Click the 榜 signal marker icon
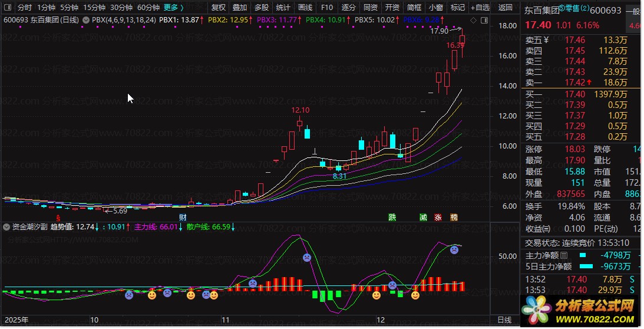Screen dimensions: 644x329 453,217
